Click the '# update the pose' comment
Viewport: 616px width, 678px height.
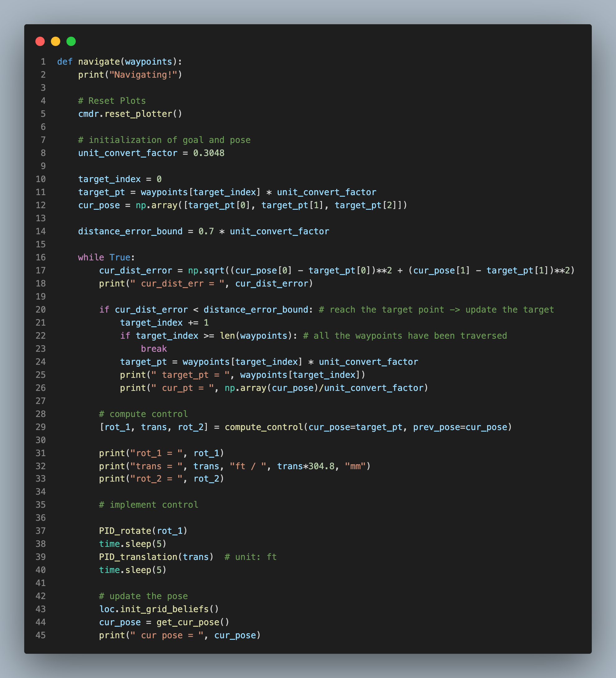coord(143,596)
